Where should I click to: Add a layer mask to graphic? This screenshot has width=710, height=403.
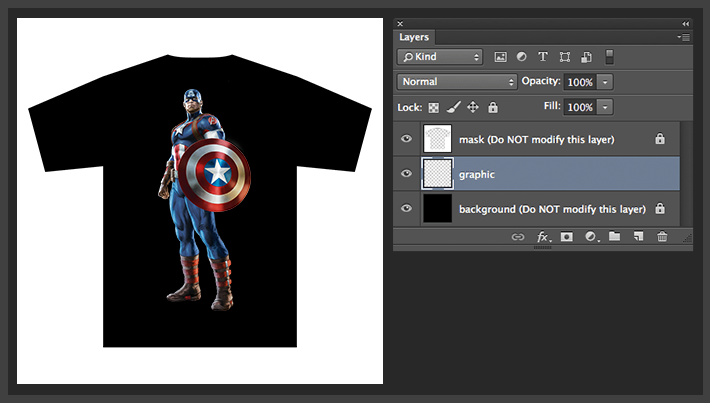(566, 237)
